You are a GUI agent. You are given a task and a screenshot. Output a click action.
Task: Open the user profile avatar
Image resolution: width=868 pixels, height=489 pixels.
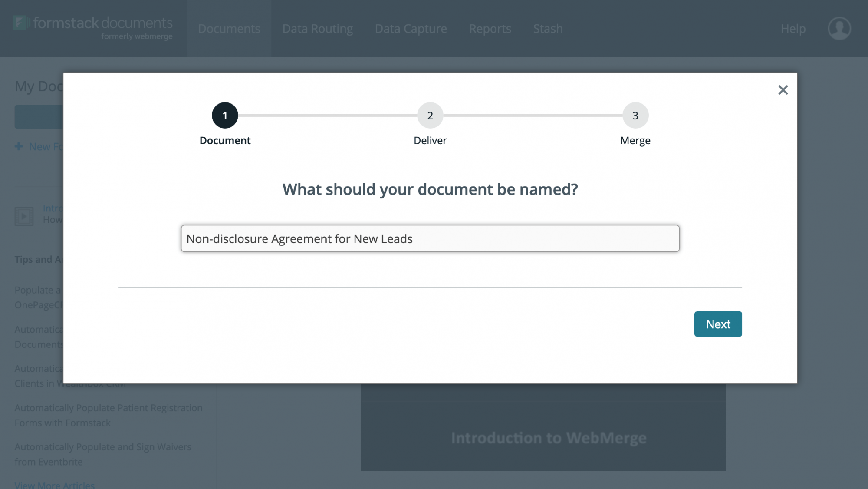839,28
